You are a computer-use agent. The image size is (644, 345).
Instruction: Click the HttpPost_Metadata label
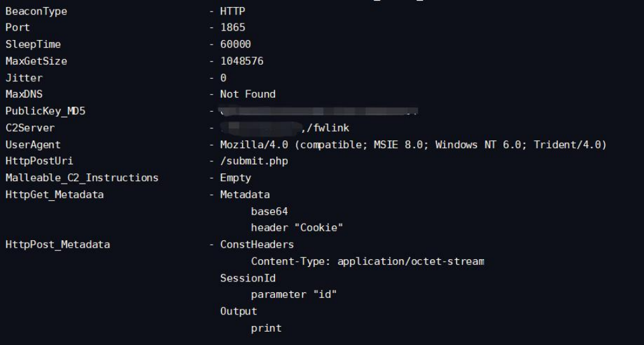pyautogui.click(x=58, y=245)
